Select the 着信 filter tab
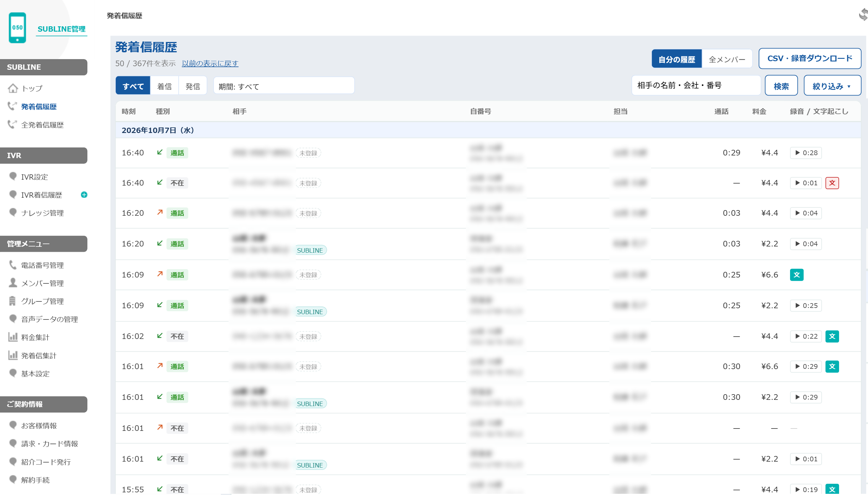 pos(164,86)
